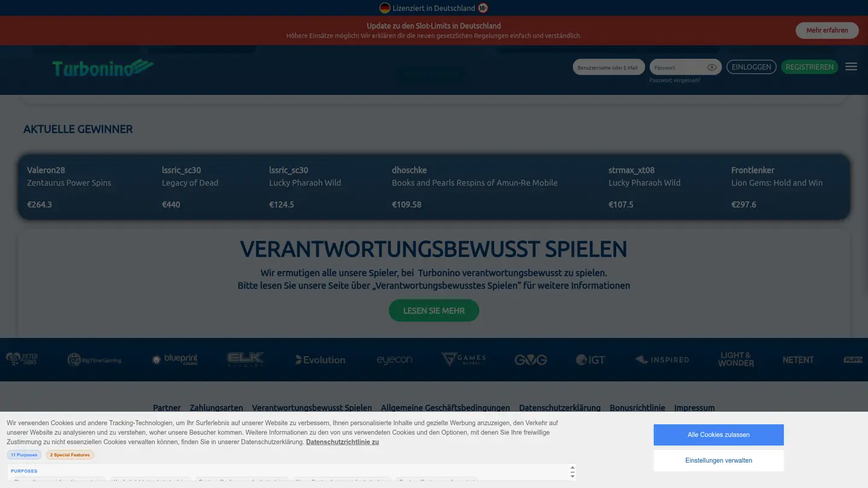Open the Bonusrichtlinie footer link

637,408
